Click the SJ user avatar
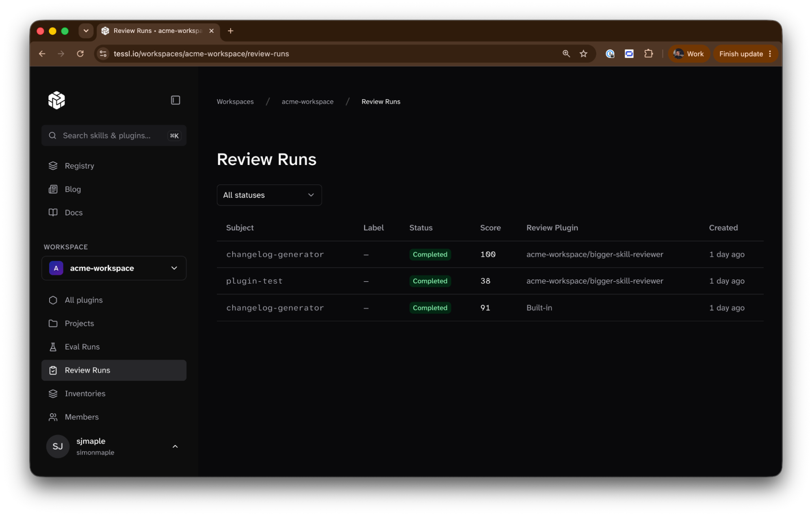 [x=58, y=446]
